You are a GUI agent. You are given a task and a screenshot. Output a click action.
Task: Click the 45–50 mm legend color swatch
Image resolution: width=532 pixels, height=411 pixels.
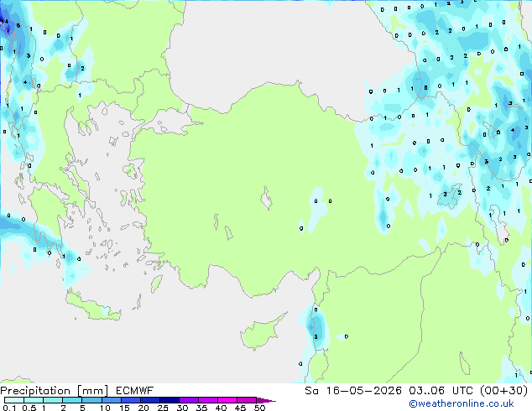coord(246,400)
